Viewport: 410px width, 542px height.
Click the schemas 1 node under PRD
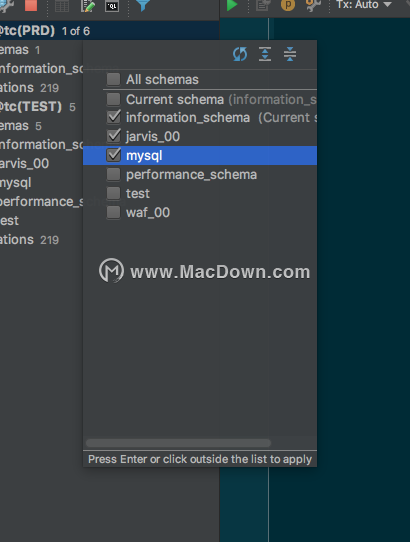20,50
